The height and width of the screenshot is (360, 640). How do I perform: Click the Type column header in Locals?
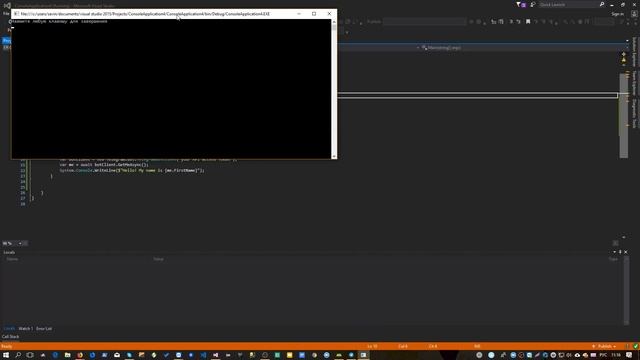point(613,259)
